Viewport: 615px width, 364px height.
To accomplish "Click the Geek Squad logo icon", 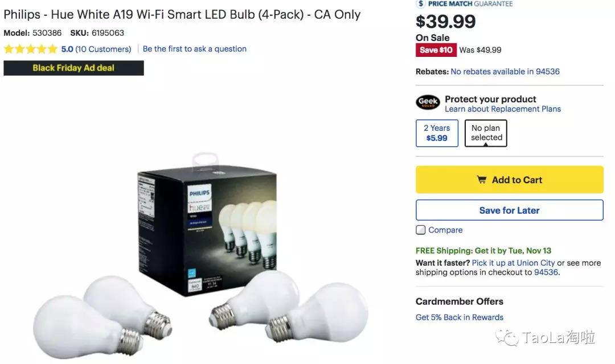I will (x=428, y=103).
